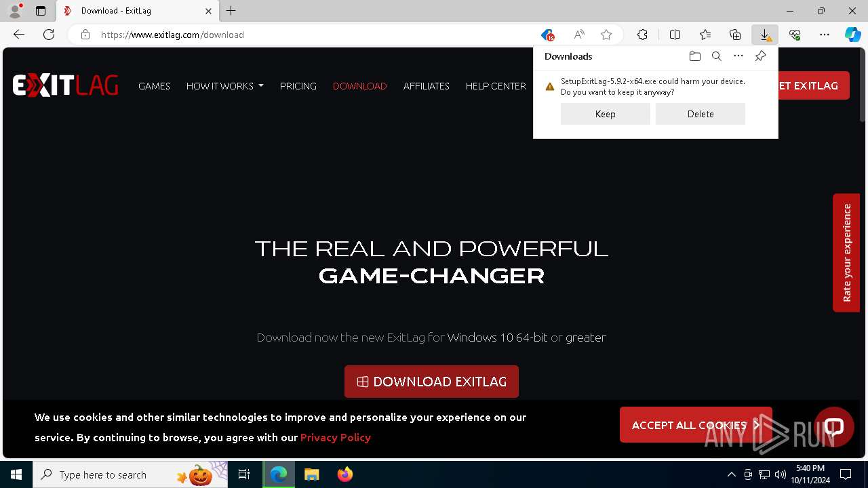The image size is (868, 488).
Task: Add page to favorites star
Action: 606,35
